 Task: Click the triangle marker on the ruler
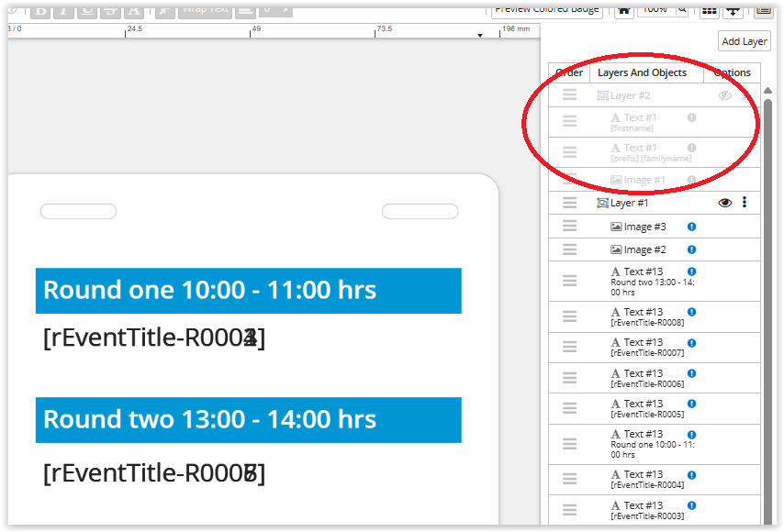[480, 36]
